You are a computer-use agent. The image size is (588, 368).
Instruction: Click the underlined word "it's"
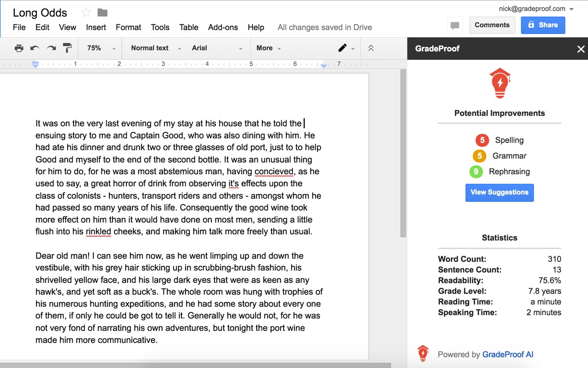234,184
